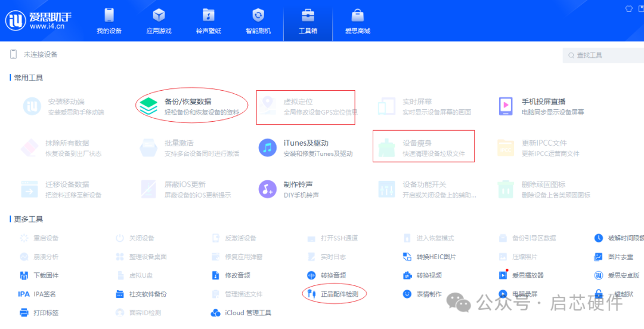Open 转换视频 tool
Viewport: 644px width, 329px height.
click(423, 275)
